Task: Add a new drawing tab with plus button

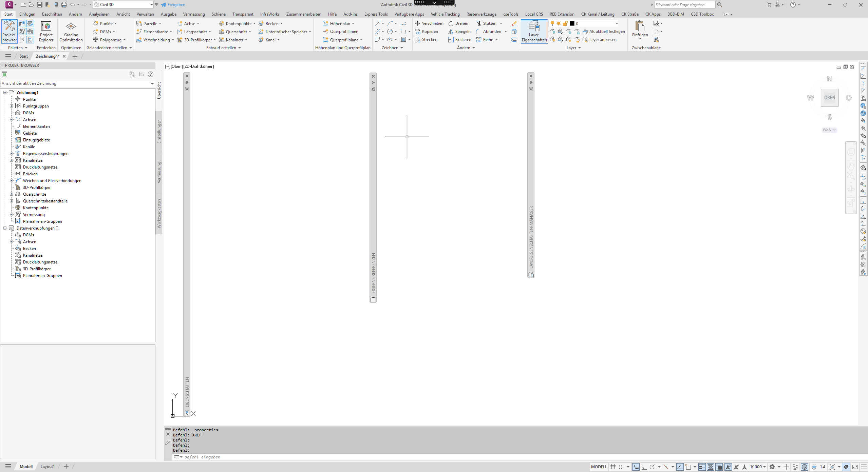Action: pyautogui.click(x=75, y=56)
